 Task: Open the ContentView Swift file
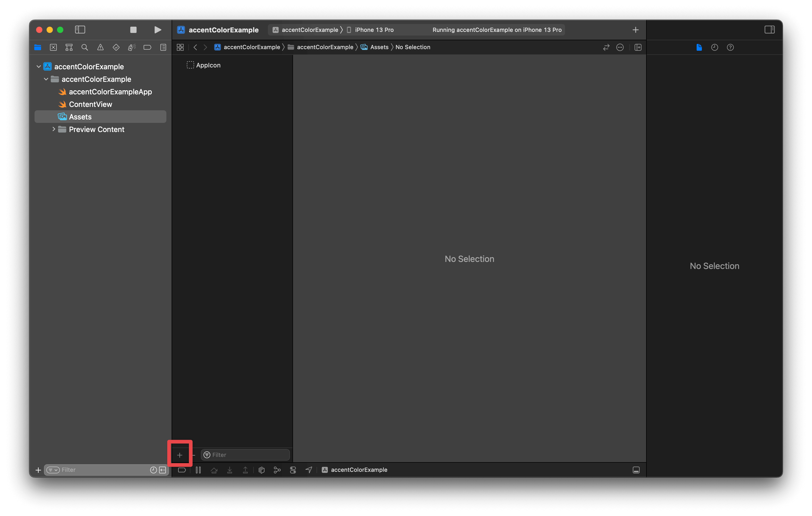tap(90, 105)
